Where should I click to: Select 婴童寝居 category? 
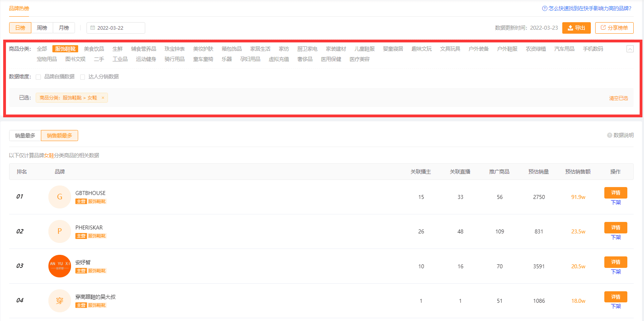coord(393,49)
